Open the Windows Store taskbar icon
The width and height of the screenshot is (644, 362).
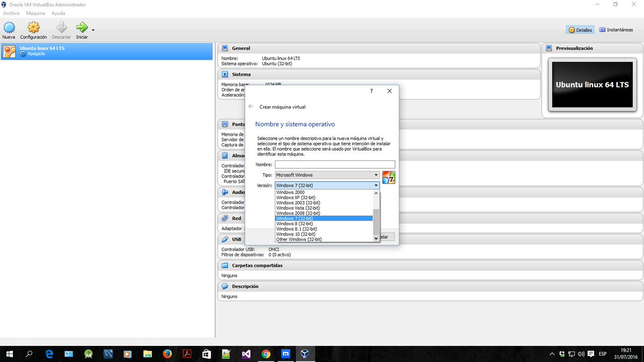207,354
